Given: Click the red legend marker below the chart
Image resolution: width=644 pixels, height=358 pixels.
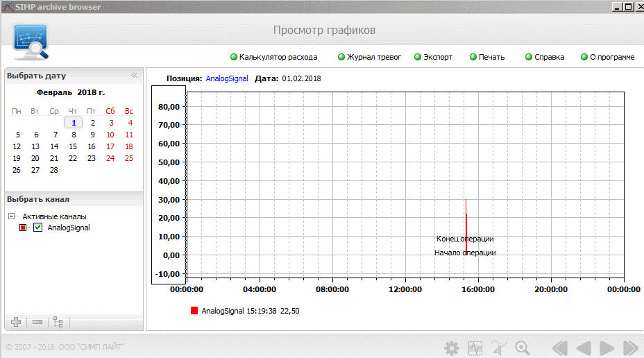Looking at the screenshot, I should (x=194, y=310).
